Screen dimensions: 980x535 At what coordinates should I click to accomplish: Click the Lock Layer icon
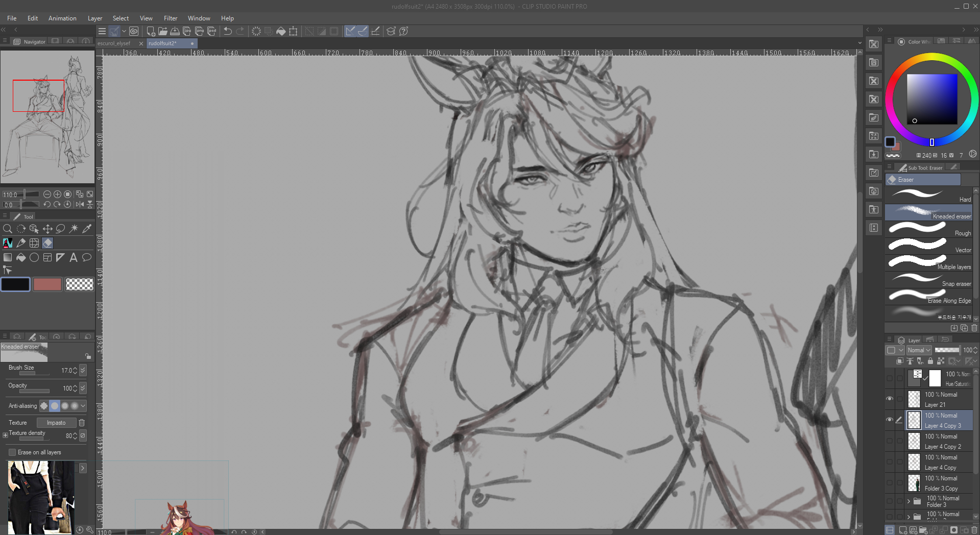point(930,361)
